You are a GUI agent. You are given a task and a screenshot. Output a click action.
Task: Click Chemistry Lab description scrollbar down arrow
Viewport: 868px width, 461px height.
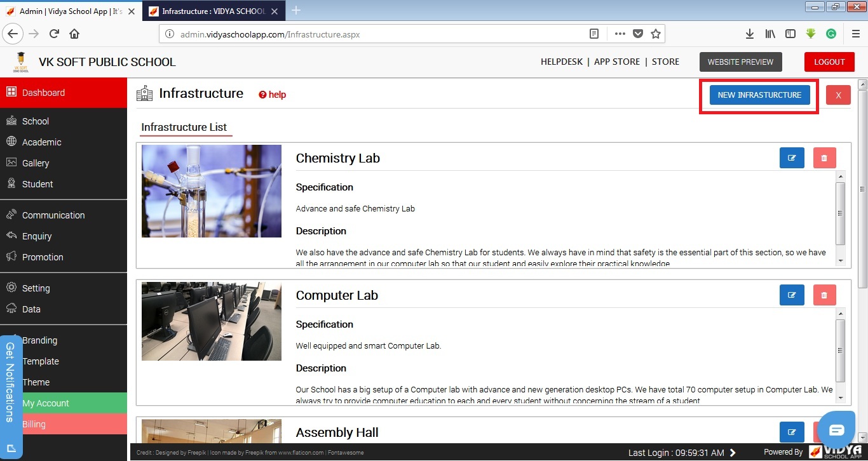coord(841,260)
